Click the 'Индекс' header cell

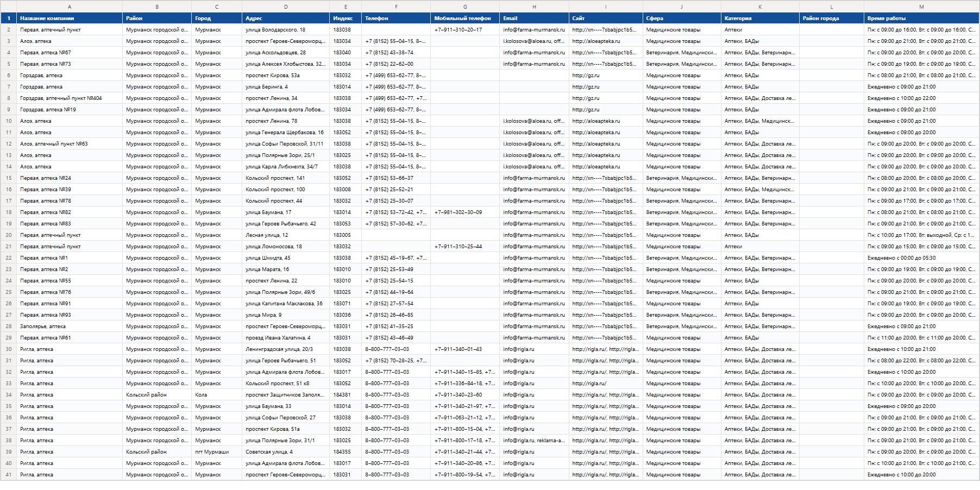[x=345, y=18]
